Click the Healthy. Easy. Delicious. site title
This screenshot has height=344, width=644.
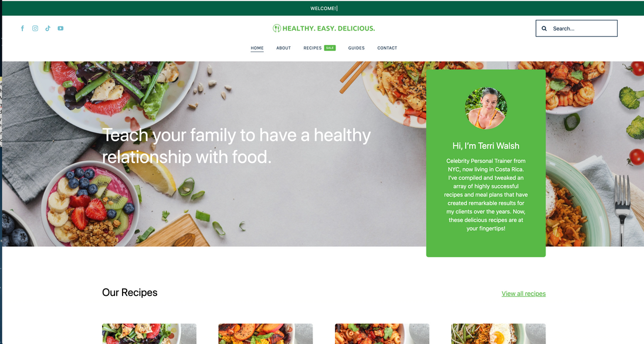tap(328, 28)
